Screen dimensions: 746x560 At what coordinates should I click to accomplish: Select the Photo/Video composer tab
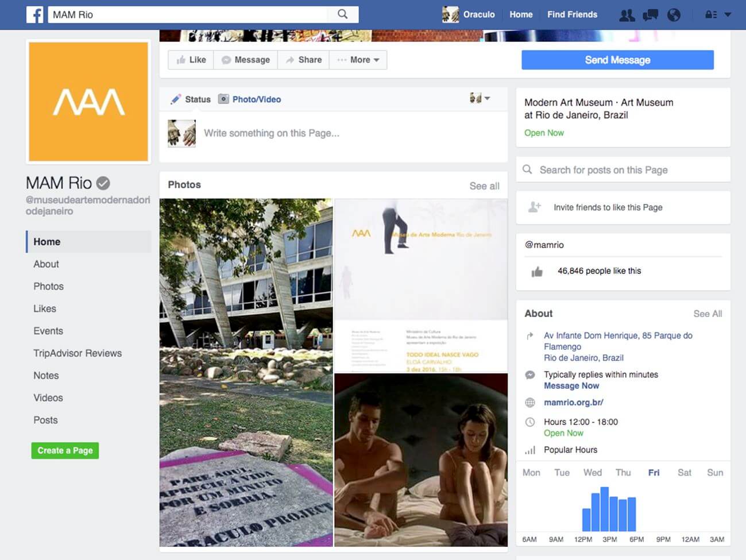click(x=250, y=99)
